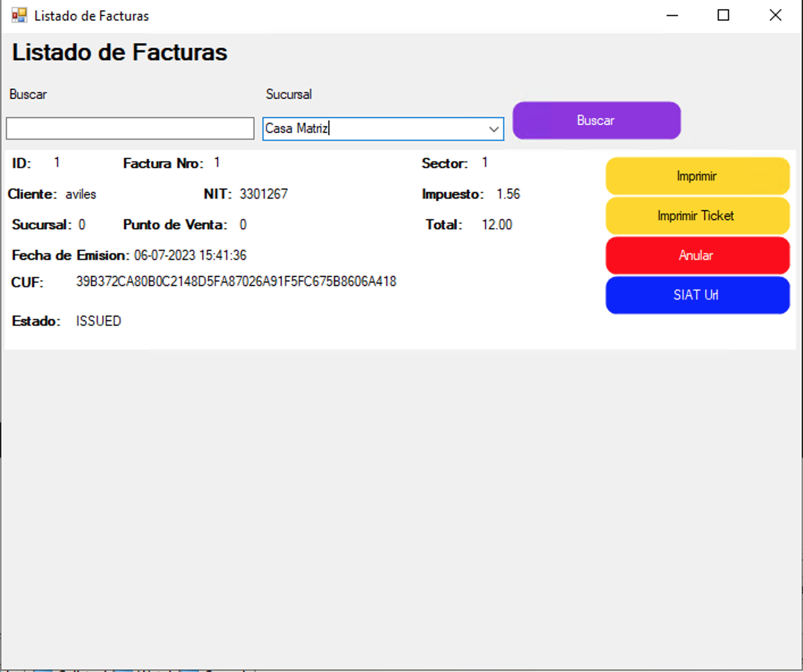Click the NIT number 3301267
Screen dimensions: 803x672
[264, 194]
